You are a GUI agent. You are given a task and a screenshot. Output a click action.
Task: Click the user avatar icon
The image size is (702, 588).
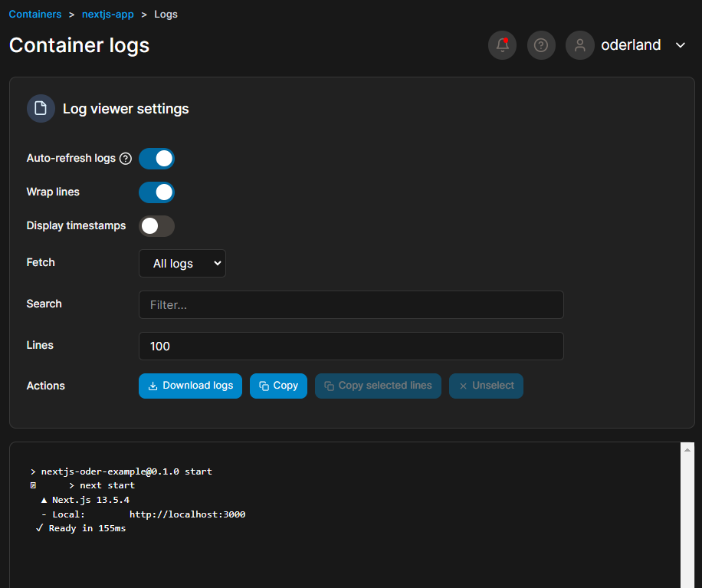pyautogui.click(x=580, y=45)
